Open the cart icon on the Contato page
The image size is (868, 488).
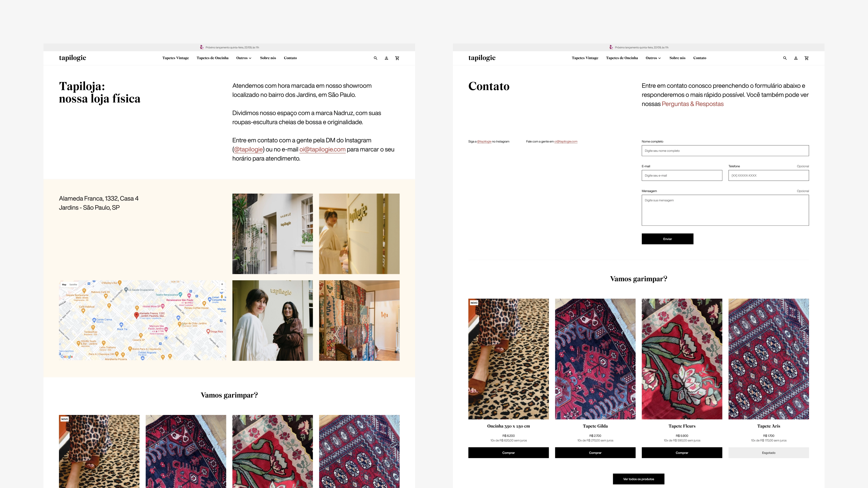click(x=807, y=58)
